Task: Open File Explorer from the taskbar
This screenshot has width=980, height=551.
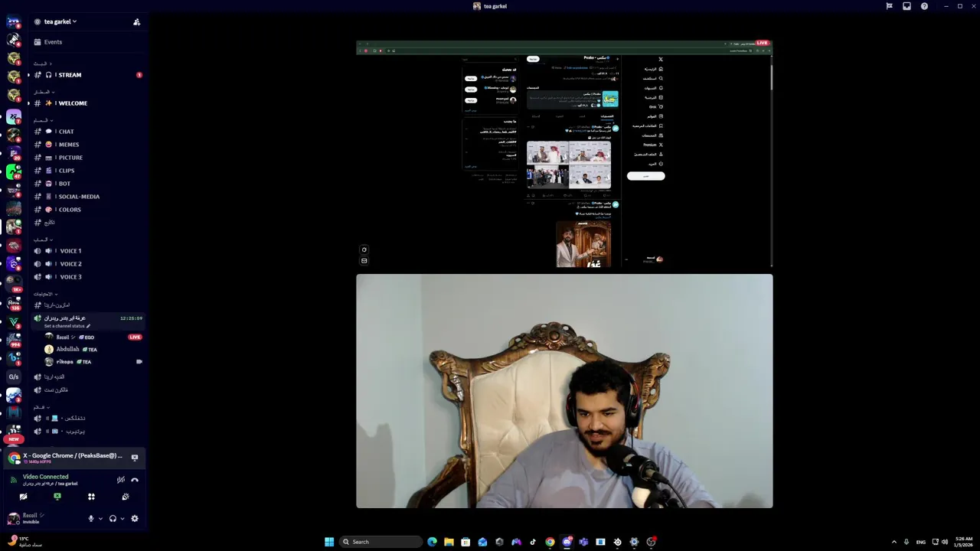Action: click(x=449, y=542)
